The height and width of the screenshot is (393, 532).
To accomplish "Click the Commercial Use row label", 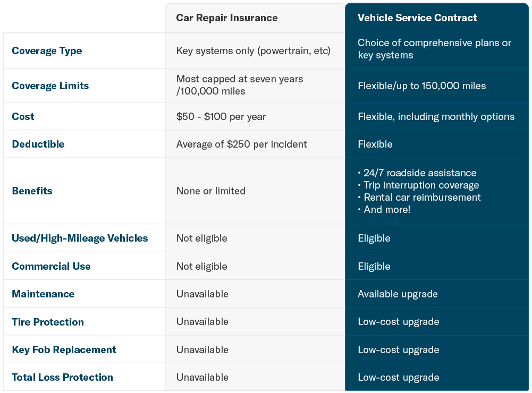I will tap(51, 266).
